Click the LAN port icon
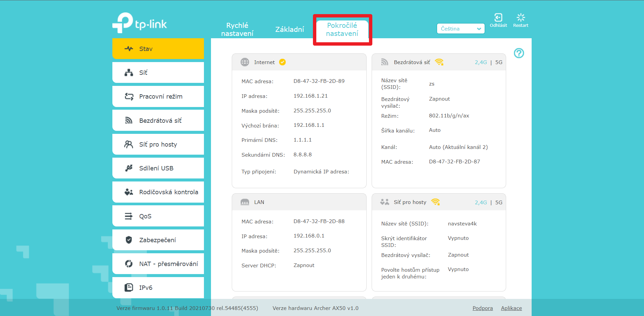Image resolution: width=644 pixels, height=316 pixels. coord(245,202)
